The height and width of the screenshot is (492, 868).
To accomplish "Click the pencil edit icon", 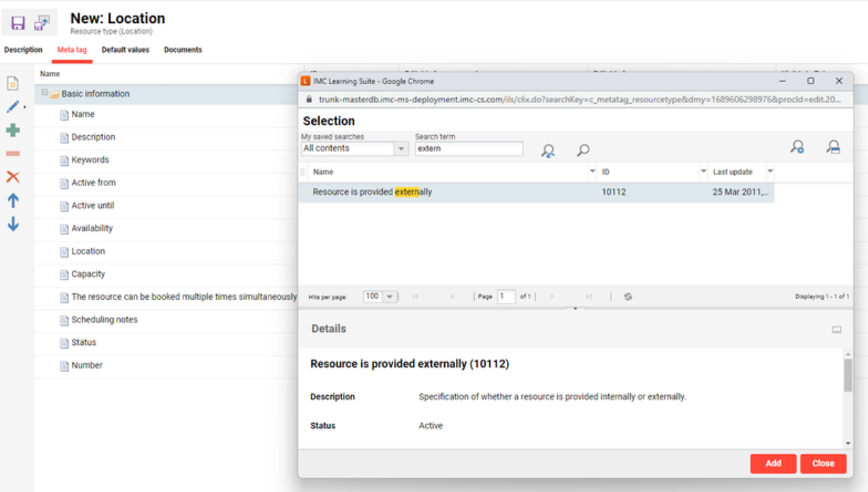I will (13, 107).
